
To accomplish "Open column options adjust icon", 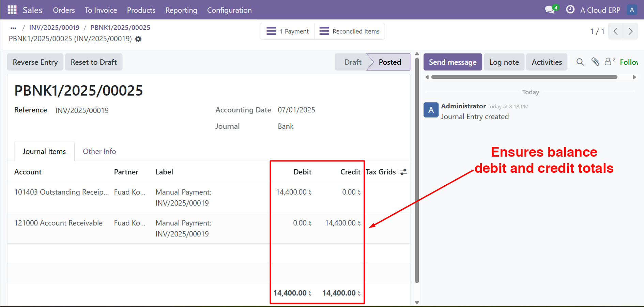I will 403,172.
